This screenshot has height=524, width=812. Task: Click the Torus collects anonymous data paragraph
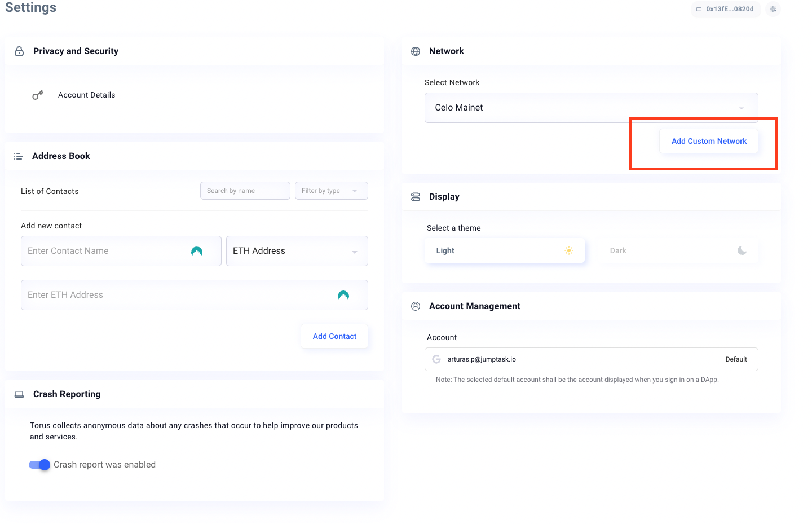(x=194, y=431)
